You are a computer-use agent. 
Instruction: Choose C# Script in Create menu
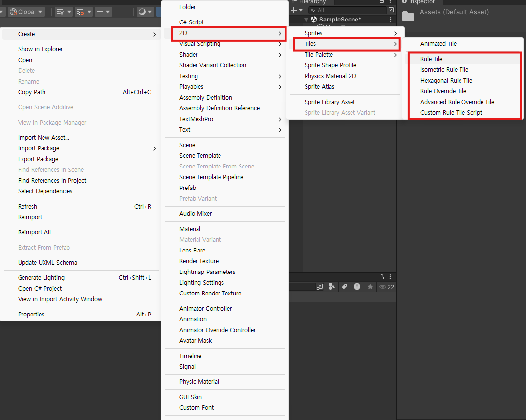point(225,22)
